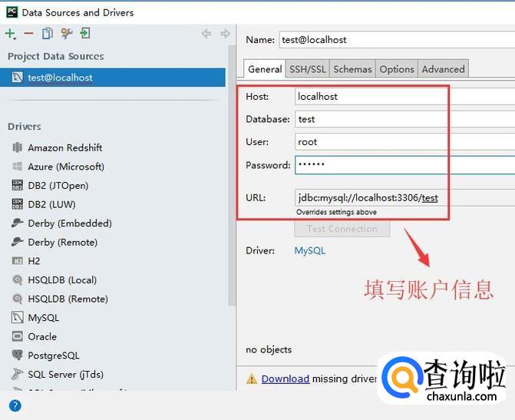
Task: Select Amazon Redshift driver name
Action: coord(65,147)
